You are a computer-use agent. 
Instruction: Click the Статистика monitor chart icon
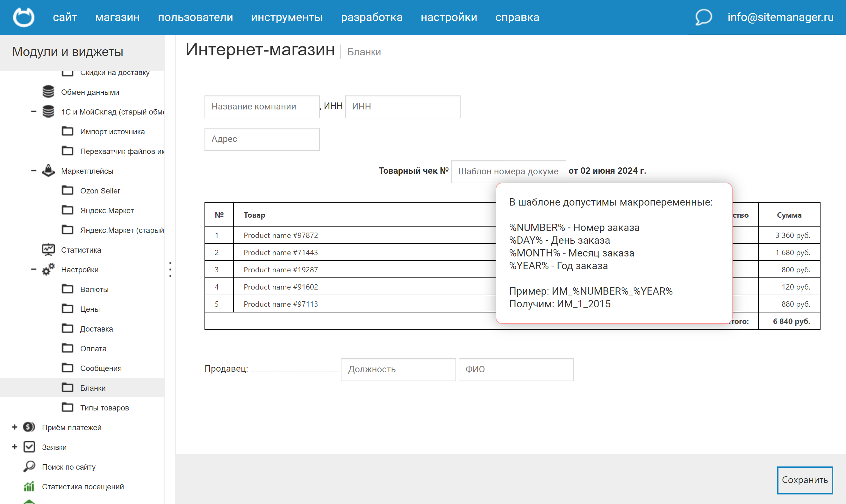click(x=48, y=250)
